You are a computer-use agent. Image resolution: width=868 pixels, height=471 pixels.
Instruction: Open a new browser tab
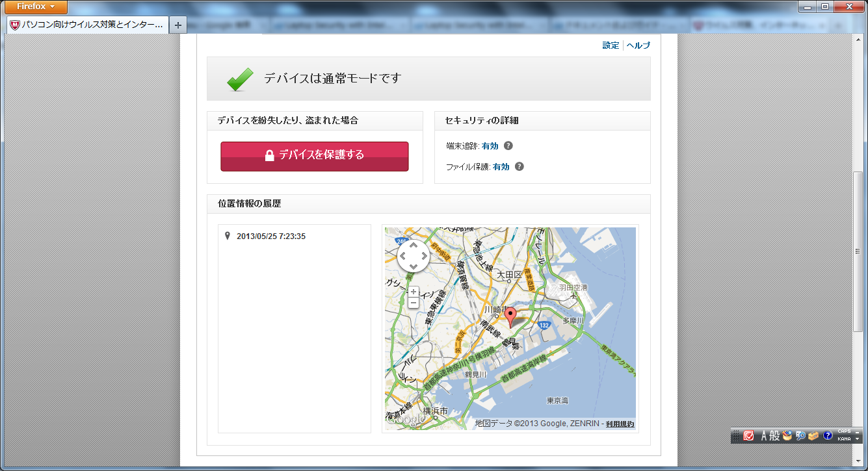tap(178, 25)
